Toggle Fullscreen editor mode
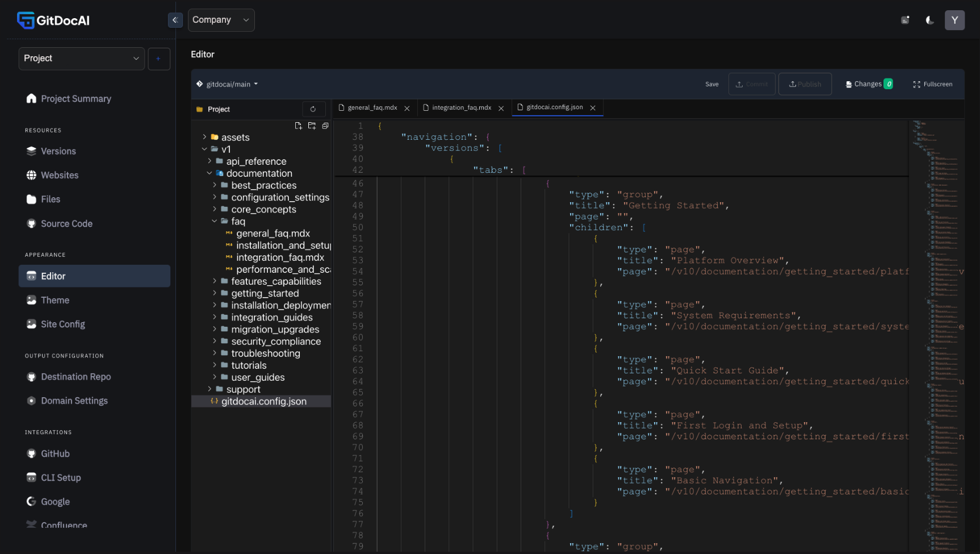980x554 pixels. coord(932,84)
